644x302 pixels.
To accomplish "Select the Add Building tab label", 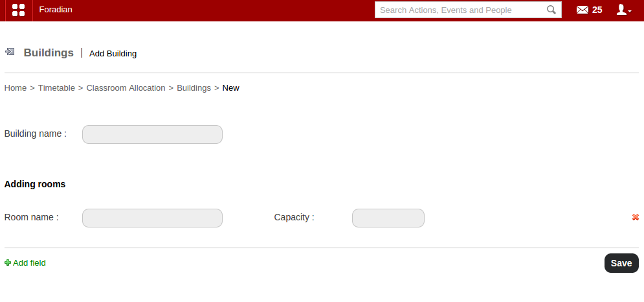I will coord(113,54).
